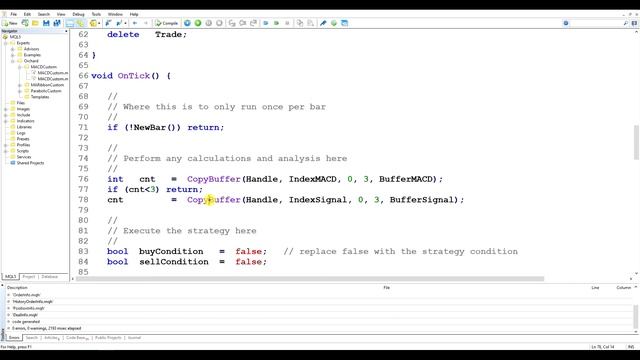Click the navigate forward arrow icon
The height and width of the screenshot is (360, 640).
tap(145, 23)
